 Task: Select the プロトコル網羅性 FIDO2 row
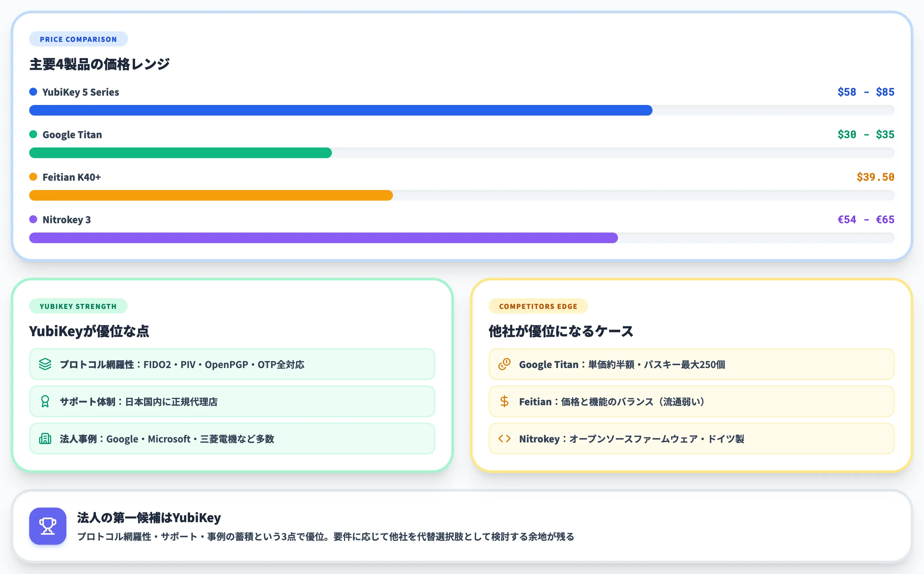(232, 364)
